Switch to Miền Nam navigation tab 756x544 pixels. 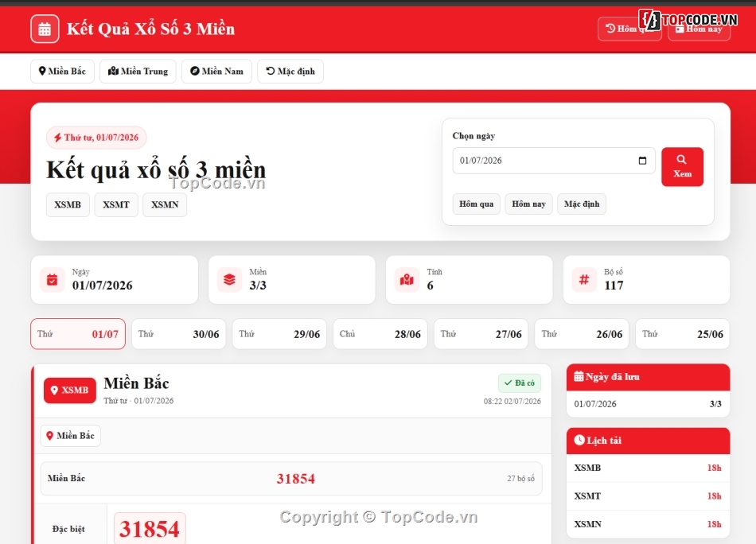(216, 72)
